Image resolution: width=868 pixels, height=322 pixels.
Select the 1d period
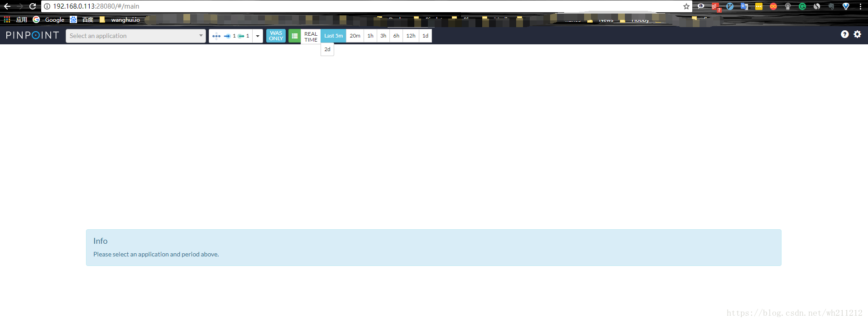point(426,36)
